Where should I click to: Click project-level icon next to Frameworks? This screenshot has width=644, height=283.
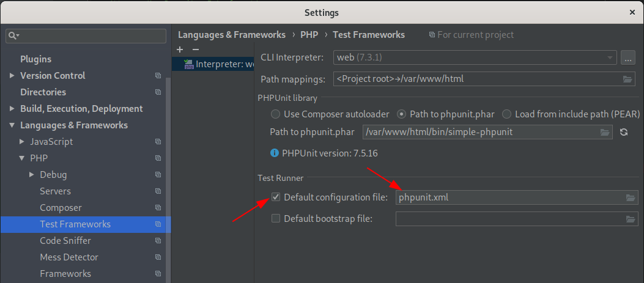pyautogui.click(x=158, y=274)
